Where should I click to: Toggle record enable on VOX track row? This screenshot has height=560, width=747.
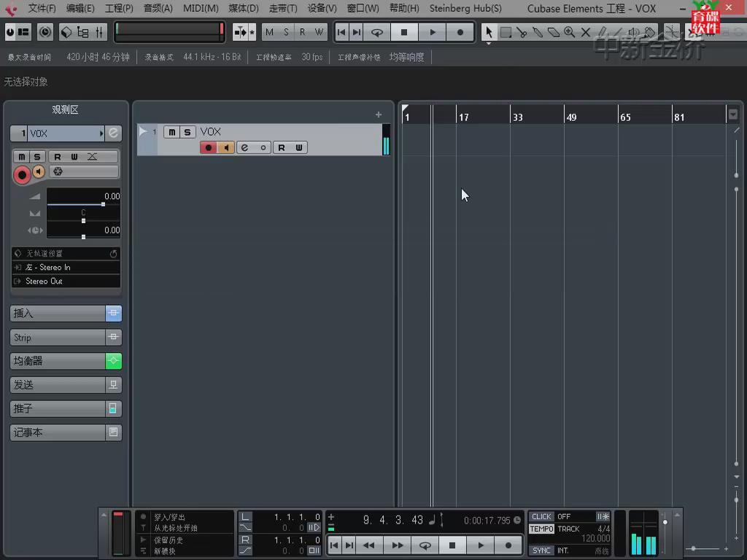point(209,147)
